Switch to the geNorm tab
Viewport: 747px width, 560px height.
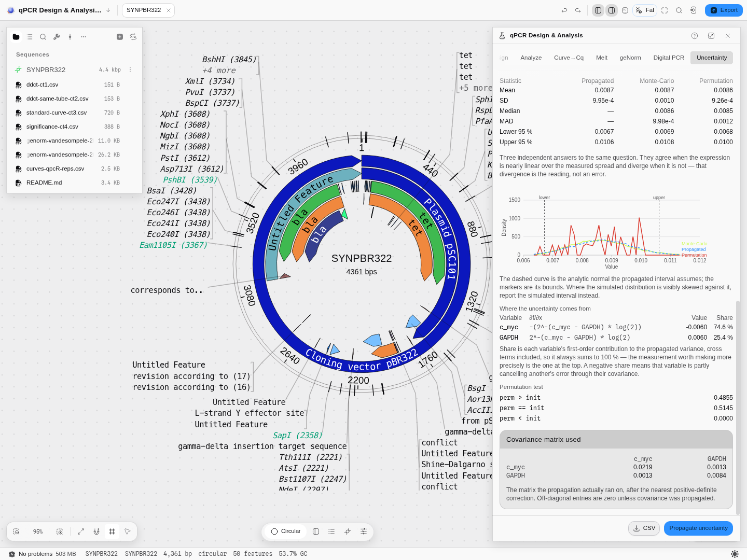point(630,58)
